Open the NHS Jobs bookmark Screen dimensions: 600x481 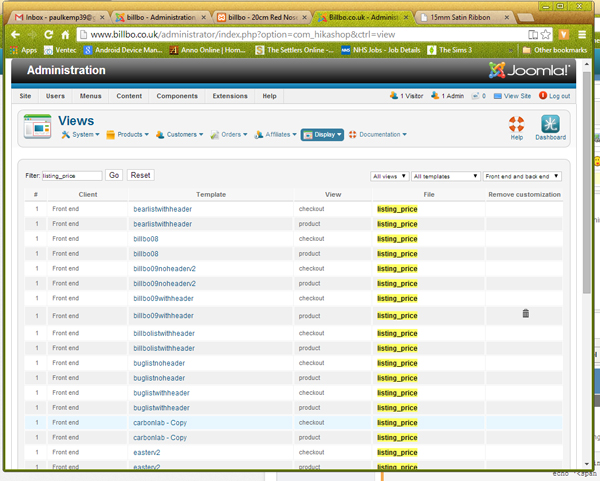(381, 50)
